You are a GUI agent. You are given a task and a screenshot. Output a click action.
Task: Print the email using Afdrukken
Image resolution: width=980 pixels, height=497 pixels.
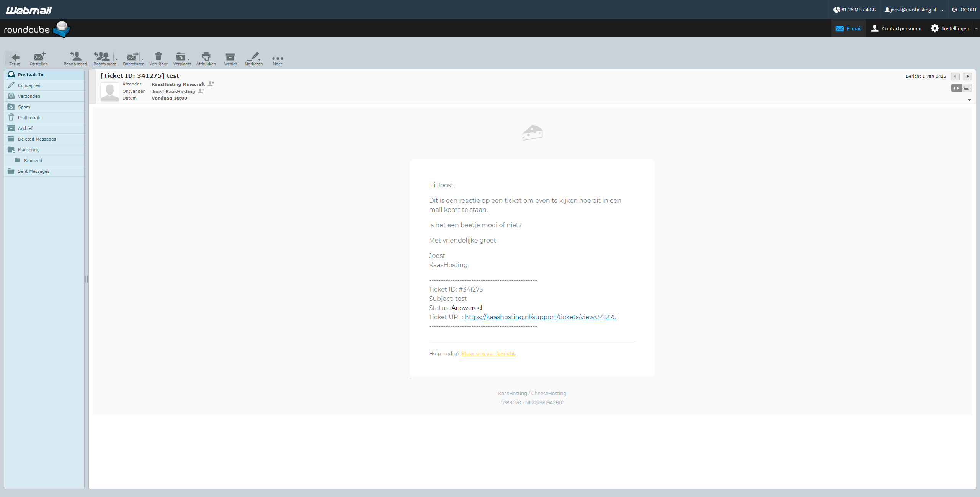(206, 57)
